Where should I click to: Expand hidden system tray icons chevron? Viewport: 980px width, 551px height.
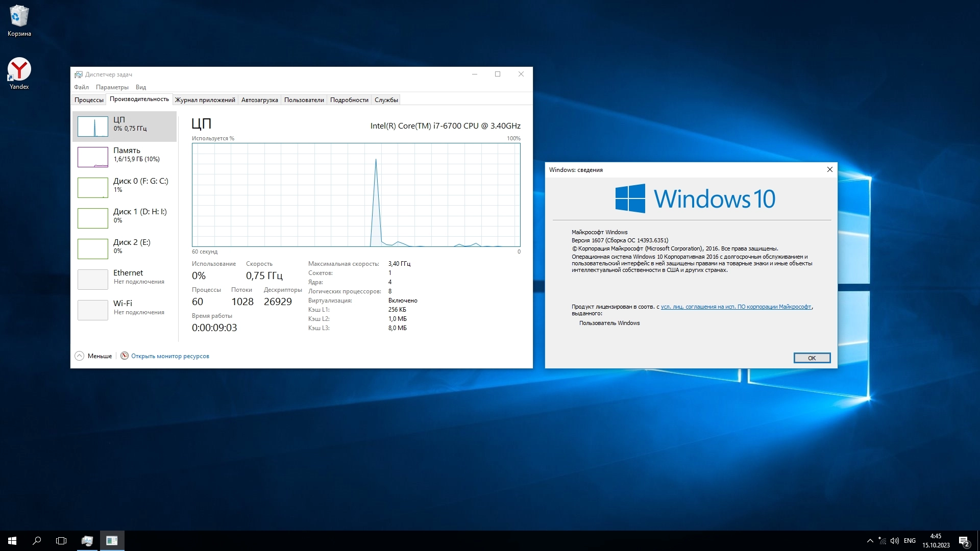(870, 540)
